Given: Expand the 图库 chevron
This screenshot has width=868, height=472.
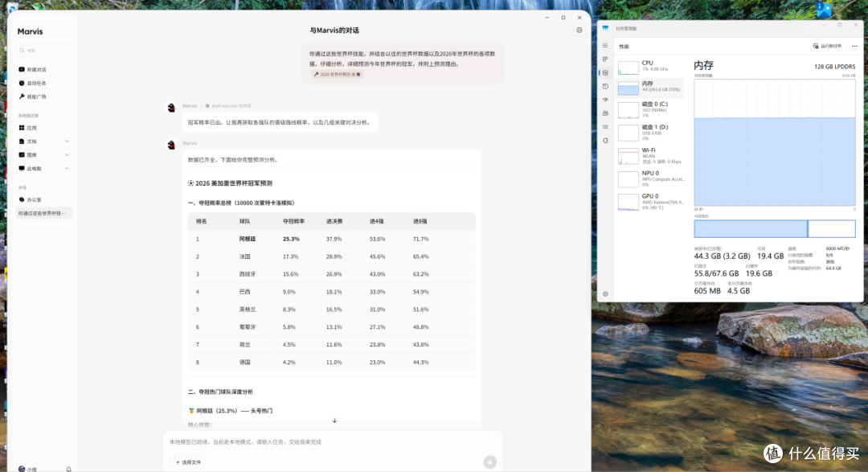Looking at the screenshot, I should point(67,154).
